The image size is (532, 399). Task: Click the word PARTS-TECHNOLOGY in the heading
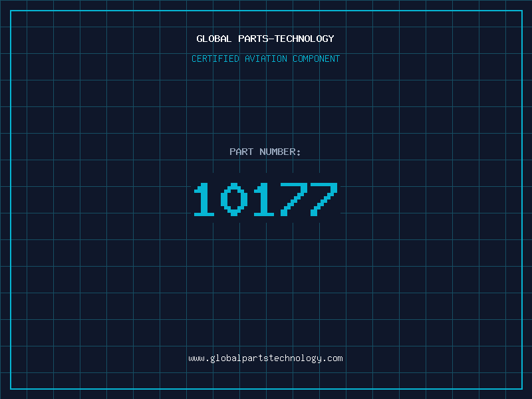point(287,39)
